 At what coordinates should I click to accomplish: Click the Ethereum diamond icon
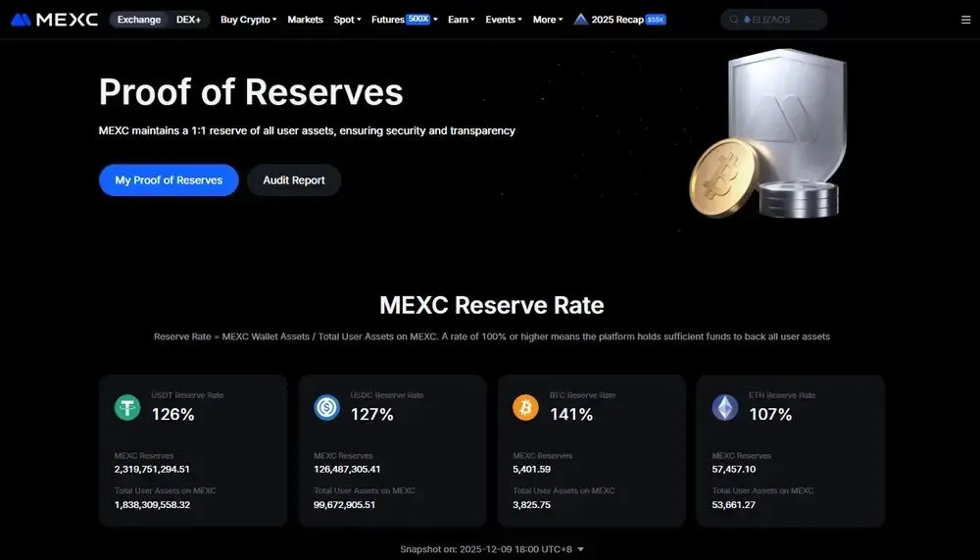[725, 407]
